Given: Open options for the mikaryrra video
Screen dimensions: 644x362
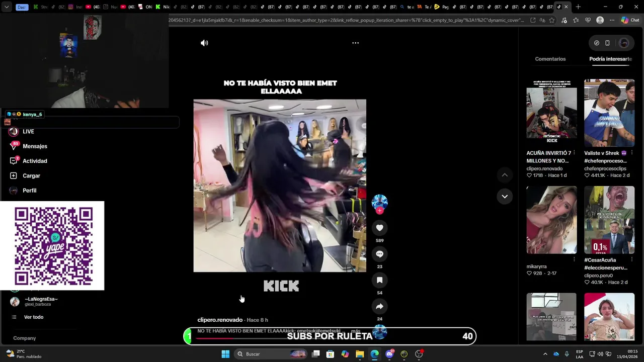Looking at the screenshot, I should [x=574, y=259].
